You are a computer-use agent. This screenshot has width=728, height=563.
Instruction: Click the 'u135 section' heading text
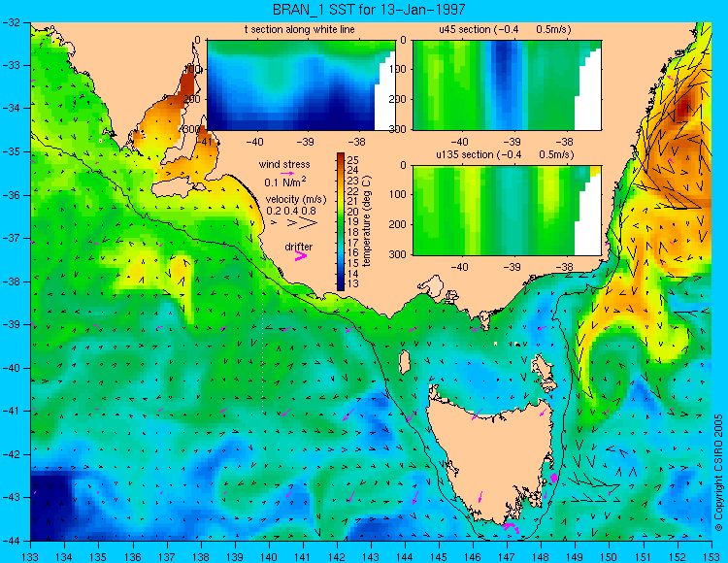[464, 154]
